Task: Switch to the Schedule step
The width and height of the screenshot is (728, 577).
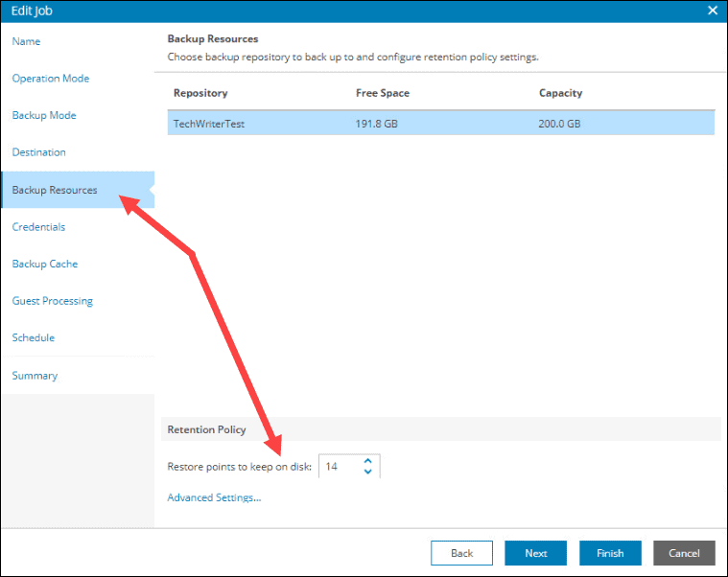Action: pyautogui.click(x=34, y=337)
